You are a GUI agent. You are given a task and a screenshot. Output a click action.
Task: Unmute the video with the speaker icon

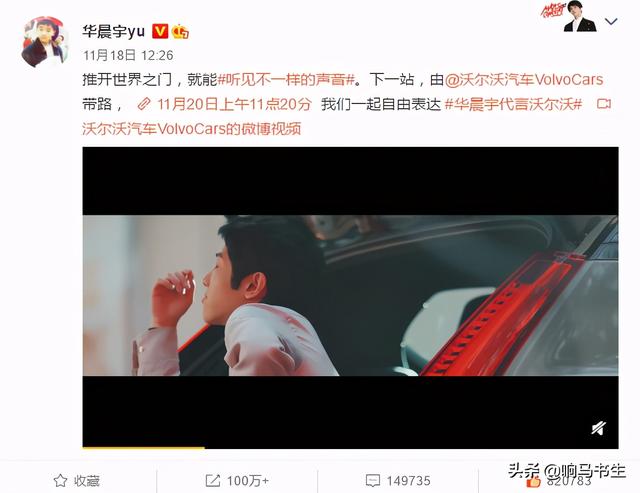click(598, 428)
